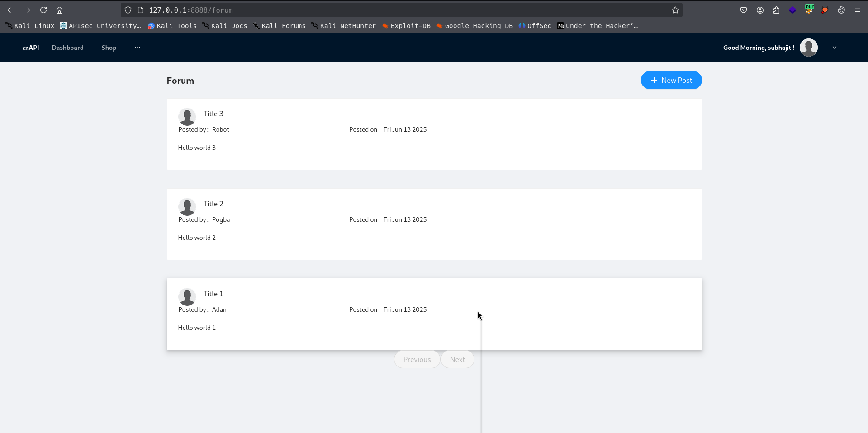Click the address bar URL field
This screenshot has width=868, height=433.
pos(402,10)
